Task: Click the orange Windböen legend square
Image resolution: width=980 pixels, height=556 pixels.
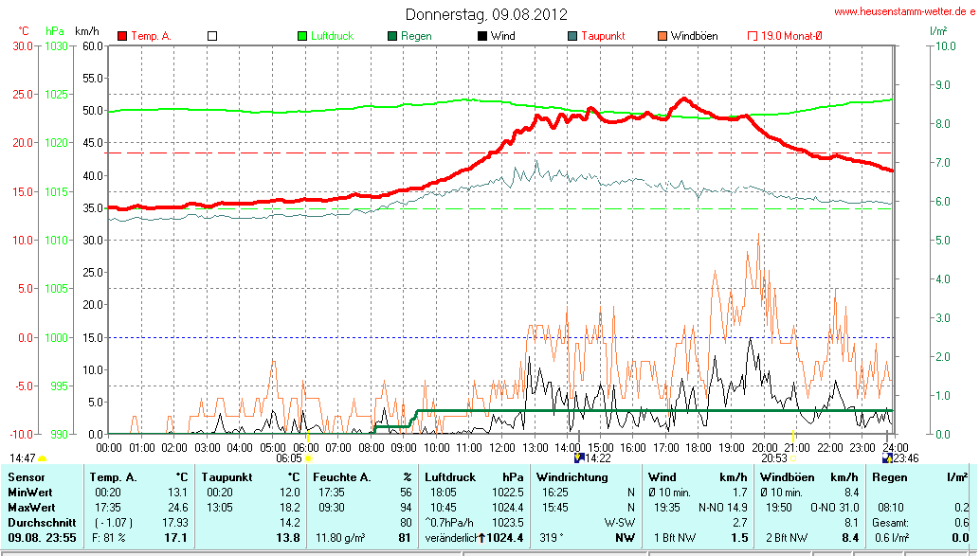Action: (x=662, y=36)
